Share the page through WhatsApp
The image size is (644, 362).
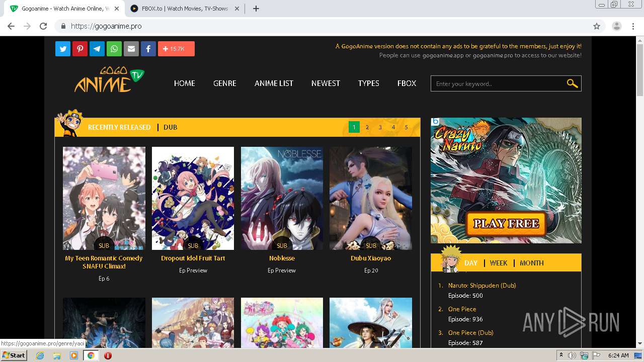tap(114, 49)
